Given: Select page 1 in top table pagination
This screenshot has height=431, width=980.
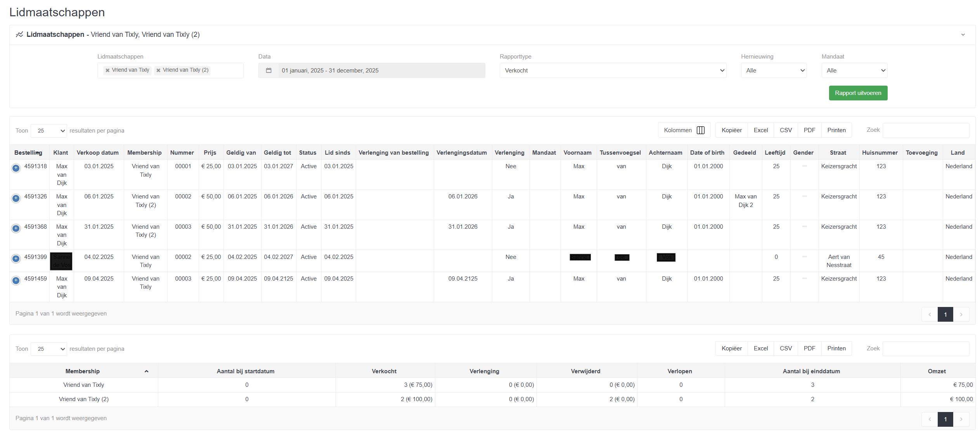Looking at the screenshot, I should [945, 314].
